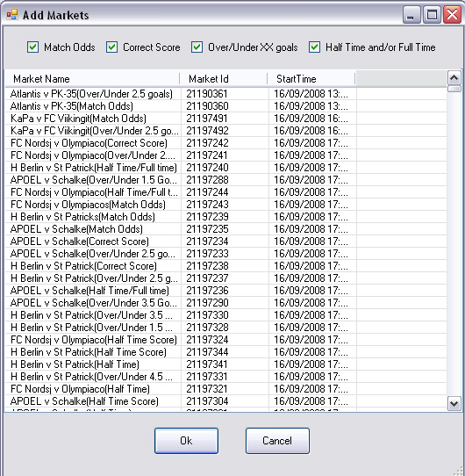
Task: Uncheck the Match Odds checkbox
Action: pyautogui.click(x=32, y=47)
